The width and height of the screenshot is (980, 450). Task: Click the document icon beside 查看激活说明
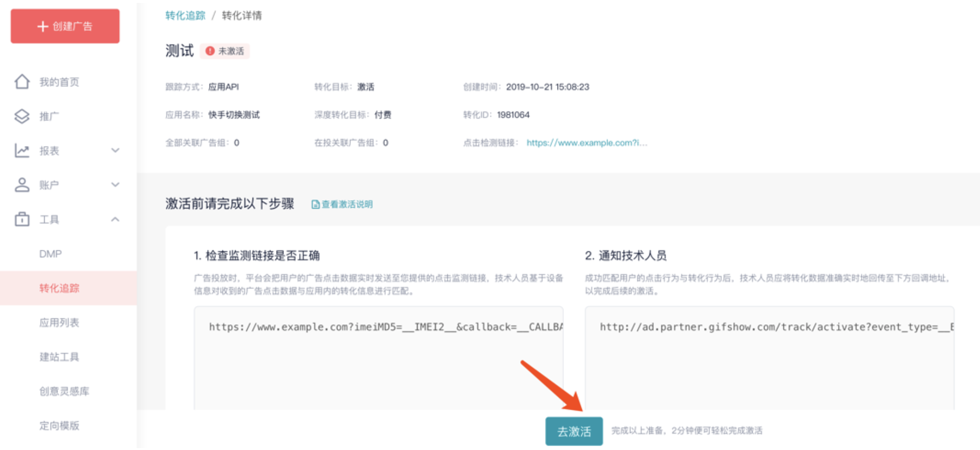(x=315, y=205)
